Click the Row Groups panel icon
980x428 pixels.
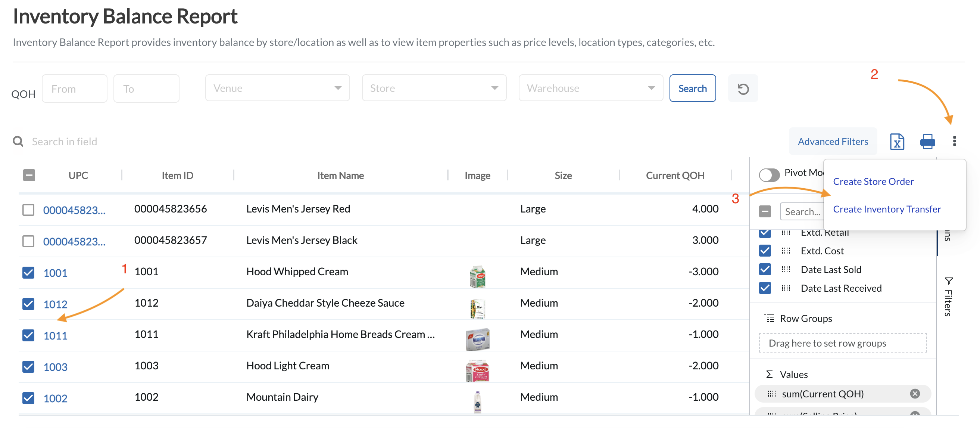(x=770, y=318)
